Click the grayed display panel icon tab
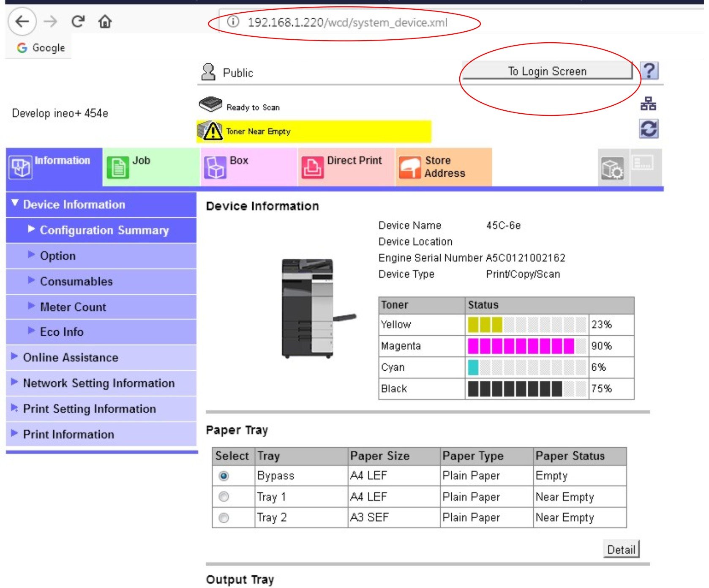Viewport: 709px width, 588px height. coord(646,168)
